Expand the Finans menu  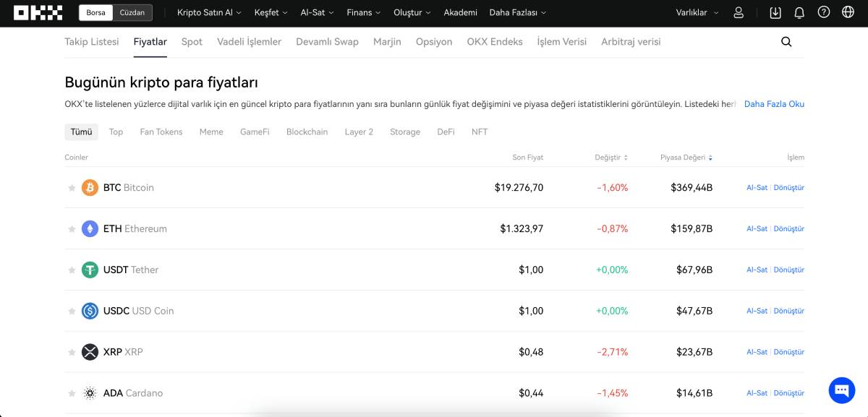[x=363, y=12]
